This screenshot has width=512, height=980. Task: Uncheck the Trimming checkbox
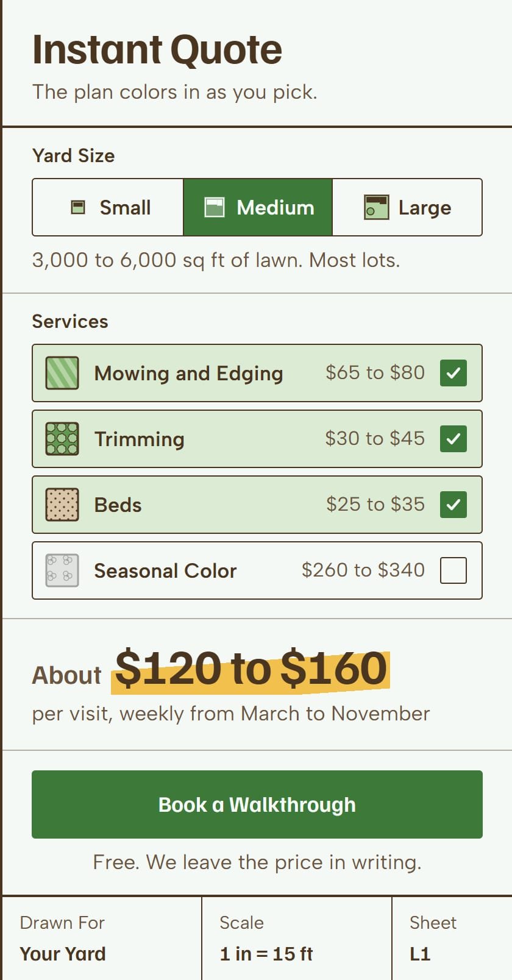coord(453,439)
